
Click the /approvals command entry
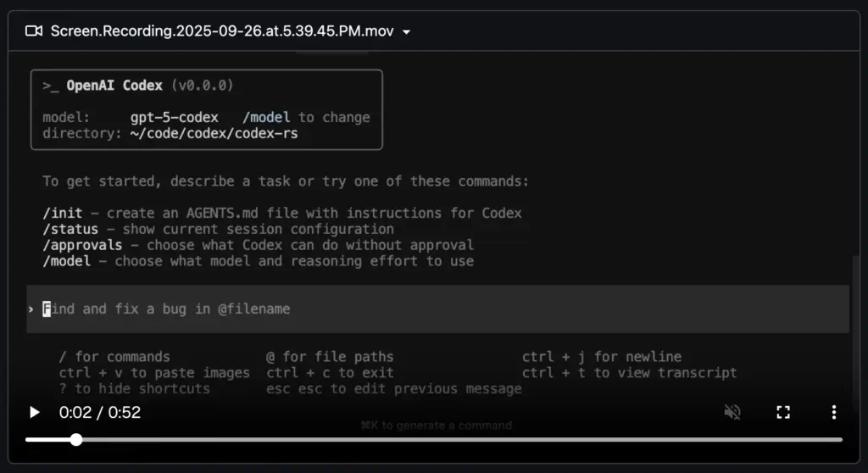82,245
